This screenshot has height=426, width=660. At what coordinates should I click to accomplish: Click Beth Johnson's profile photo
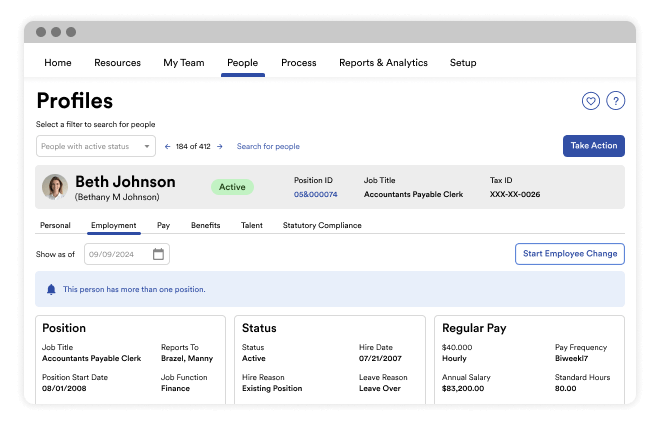[x=54, y=187]
